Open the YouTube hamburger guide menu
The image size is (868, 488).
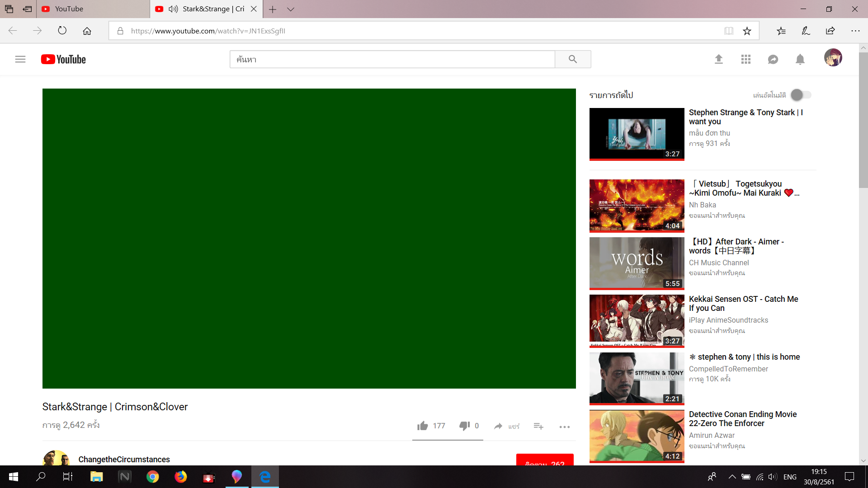tap(20, 59)
